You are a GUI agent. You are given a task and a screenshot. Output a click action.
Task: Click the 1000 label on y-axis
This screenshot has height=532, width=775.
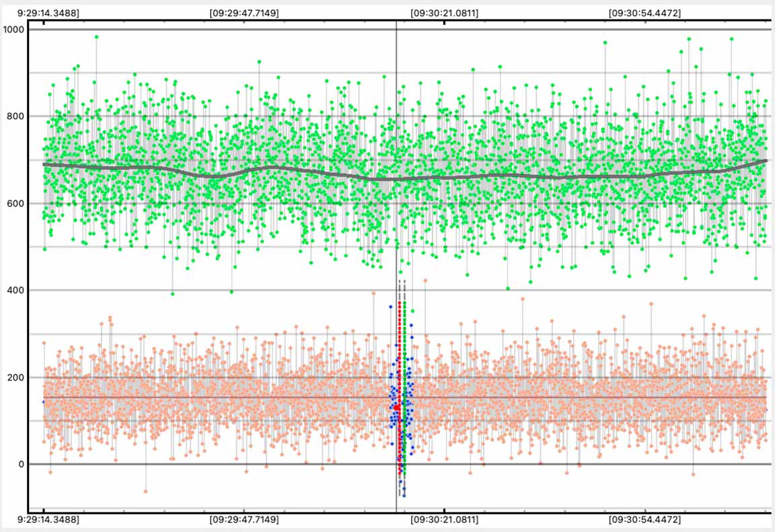[x=14, y=30]
